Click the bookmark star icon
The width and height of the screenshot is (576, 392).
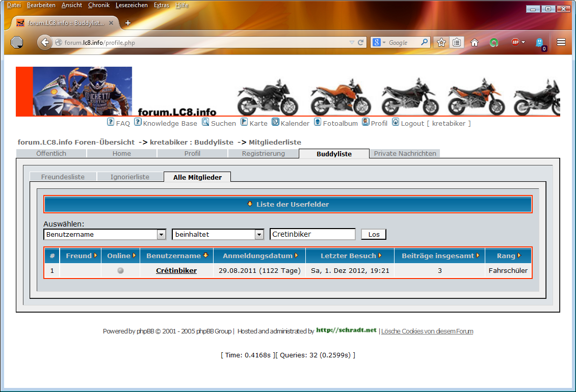[441, 43]
